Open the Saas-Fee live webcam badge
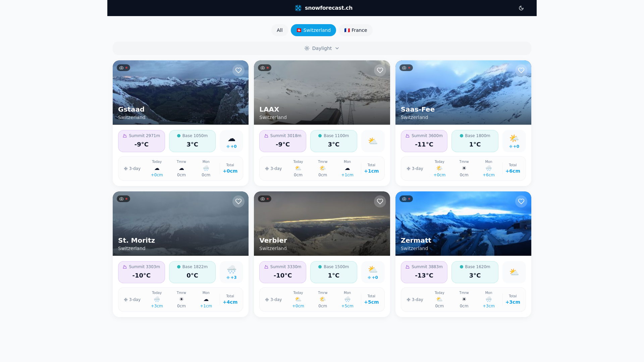The image size is (644, 362). click(x=406, y=68)
